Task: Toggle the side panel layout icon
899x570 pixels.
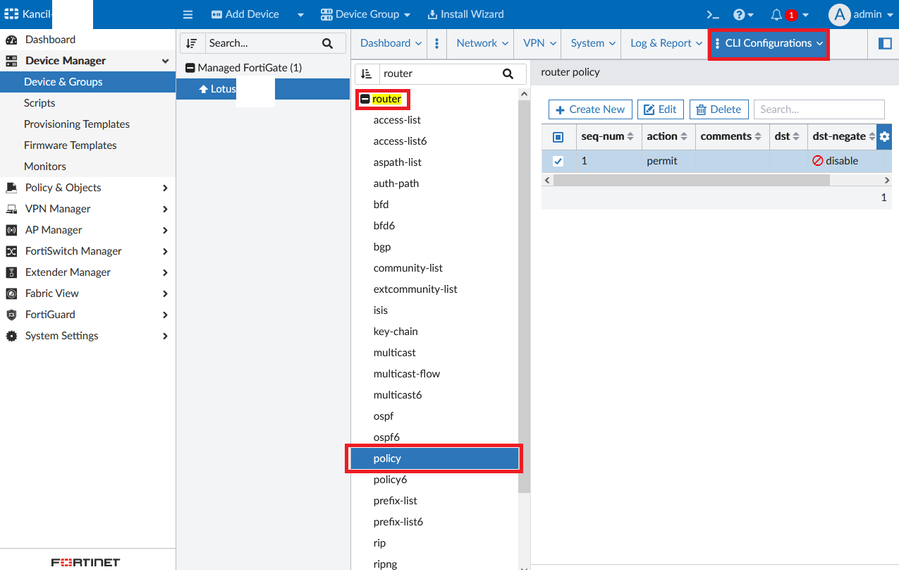Action: (x=885, y=43)
